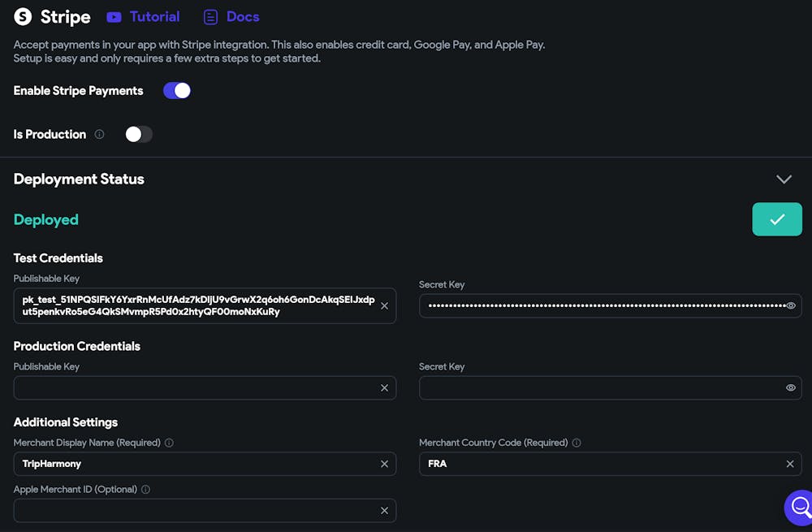The width and height of the screenshot is (812, 532).
Task: Reveal the test Secret Key
Action: 791,306
